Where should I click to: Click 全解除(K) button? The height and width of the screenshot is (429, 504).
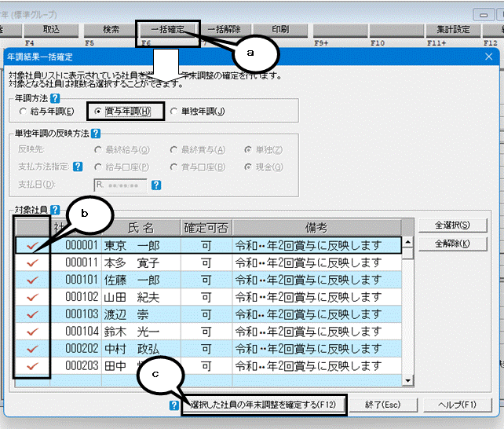point(452,244)
